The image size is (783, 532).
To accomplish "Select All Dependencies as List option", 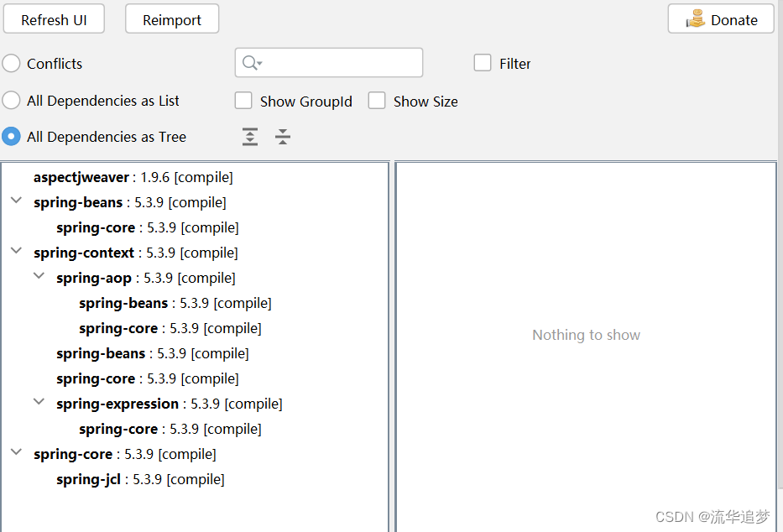I will (x=11, y=101).
